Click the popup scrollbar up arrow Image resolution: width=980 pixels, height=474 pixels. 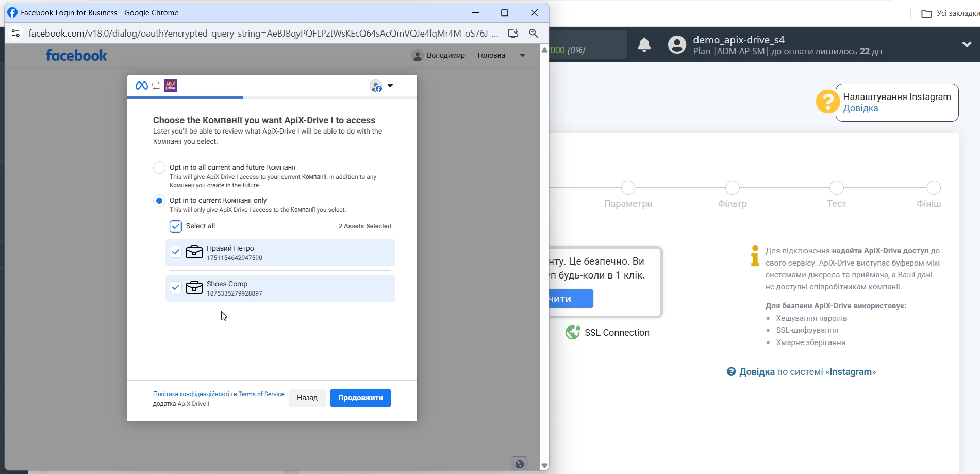click(x=544, y=50)
